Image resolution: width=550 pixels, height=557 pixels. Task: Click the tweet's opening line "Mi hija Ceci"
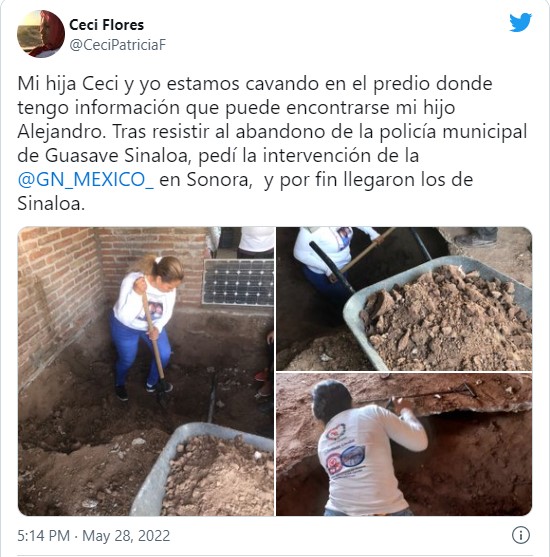click(68, 84)
